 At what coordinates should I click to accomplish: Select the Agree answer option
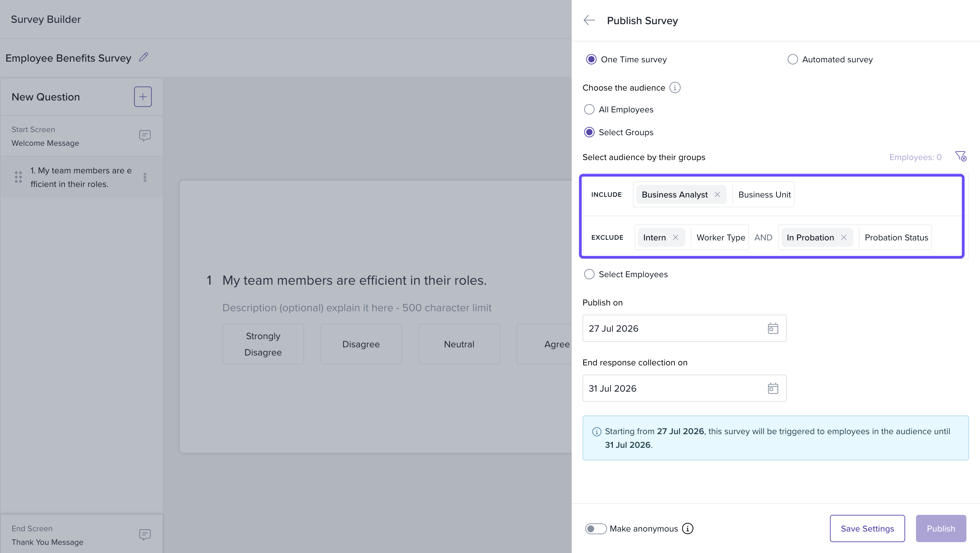coord(544,344)
